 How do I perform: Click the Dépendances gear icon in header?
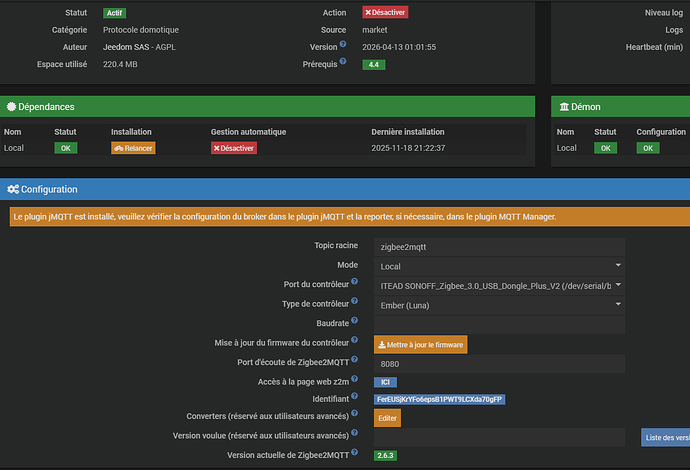11,106
